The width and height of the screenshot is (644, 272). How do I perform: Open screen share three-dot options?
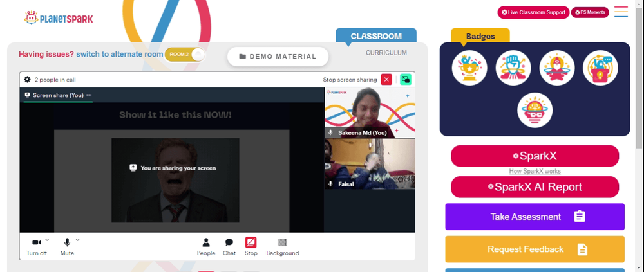89,95
